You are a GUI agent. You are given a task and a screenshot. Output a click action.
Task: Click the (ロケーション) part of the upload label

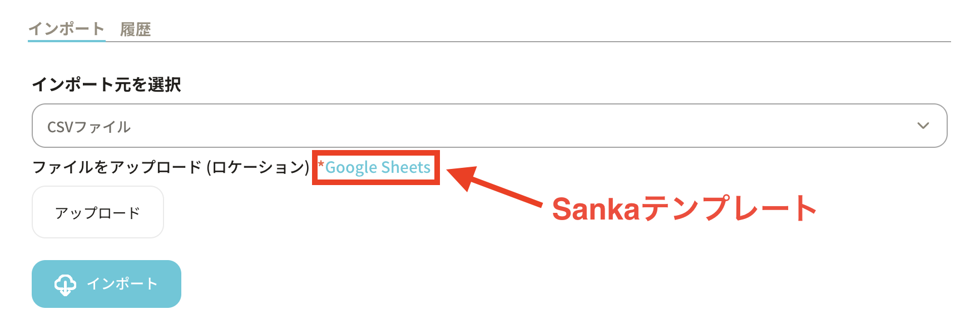pos(258,167)
